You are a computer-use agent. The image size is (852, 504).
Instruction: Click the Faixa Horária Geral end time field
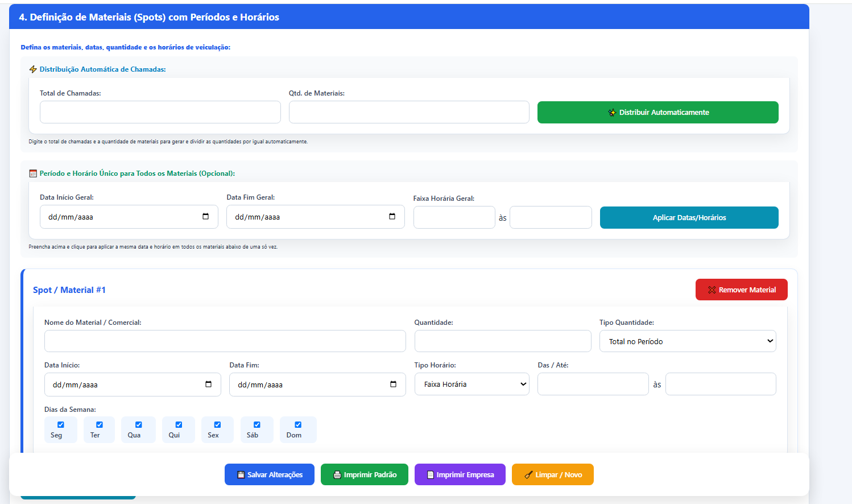point(551,217)
